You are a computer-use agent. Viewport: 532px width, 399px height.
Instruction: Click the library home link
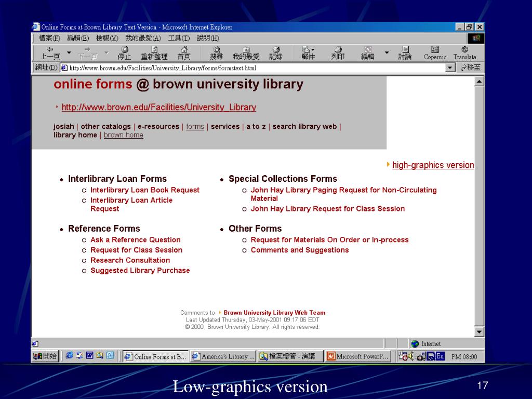[75, 135]
